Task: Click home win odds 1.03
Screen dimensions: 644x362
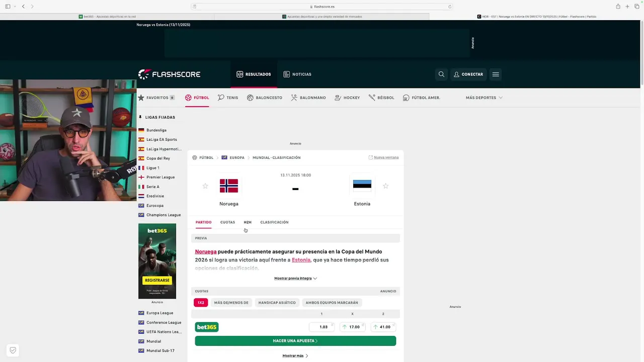Action: coord(323,327)
